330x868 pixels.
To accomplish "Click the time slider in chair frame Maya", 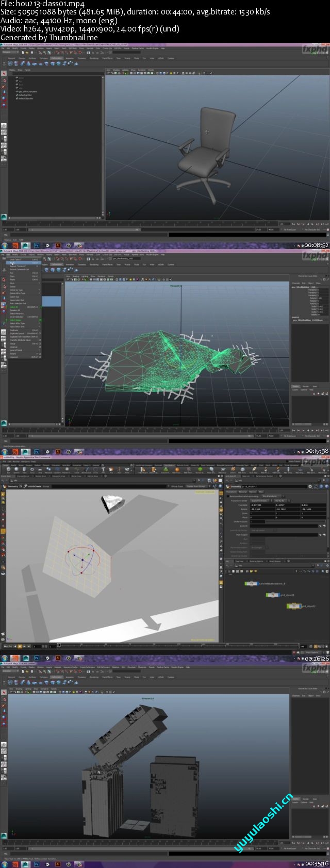I will tap(139, 224).
